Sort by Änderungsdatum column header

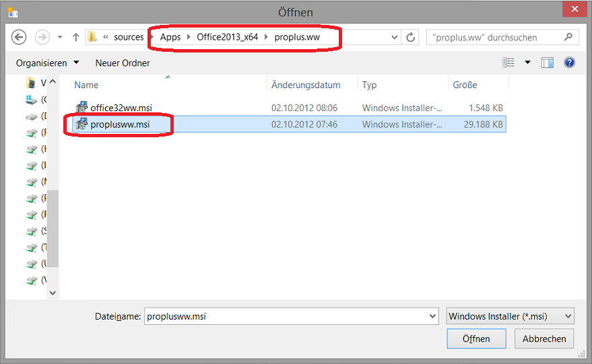coord(306,85)
